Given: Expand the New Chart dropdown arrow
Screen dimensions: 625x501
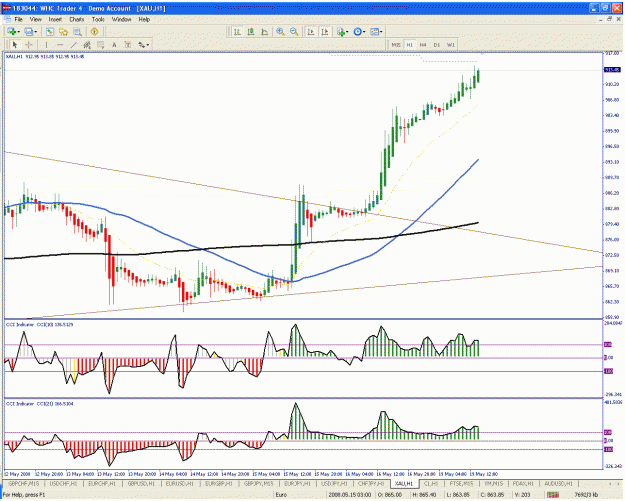Looking at the screenshot, I should pos(18,32).
